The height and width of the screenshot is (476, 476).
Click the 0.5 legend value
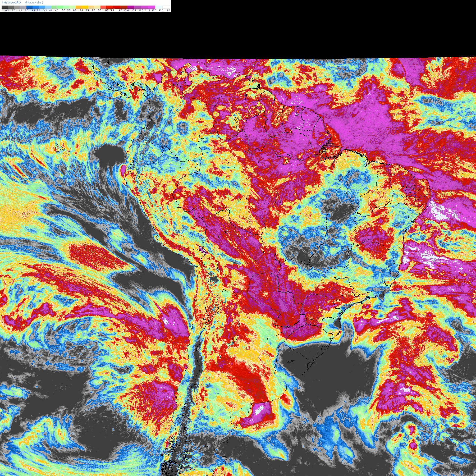tap(7, 10)
